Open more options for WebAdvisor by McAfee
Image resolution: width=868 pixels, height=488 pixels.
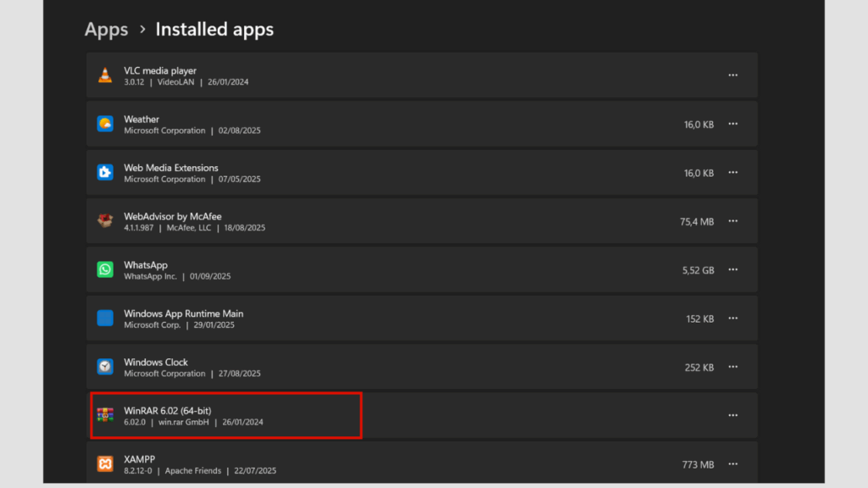732,220
